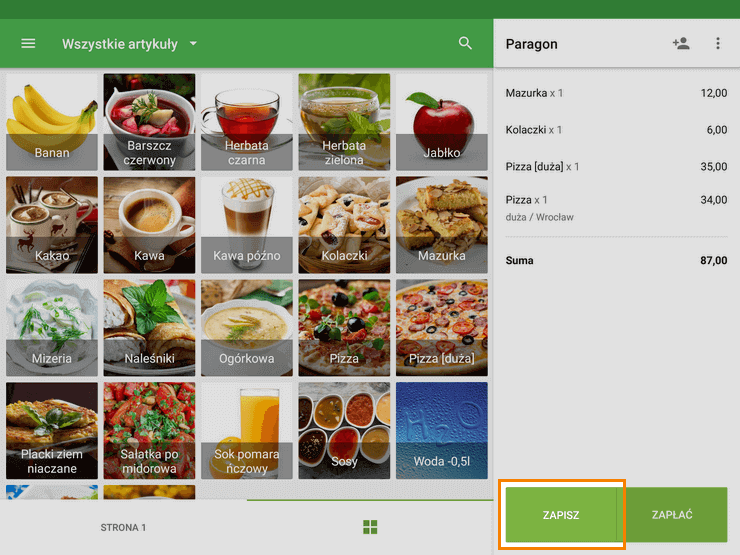
Task: Open the hamburger navigation menu
Action: tap(28, 44)
